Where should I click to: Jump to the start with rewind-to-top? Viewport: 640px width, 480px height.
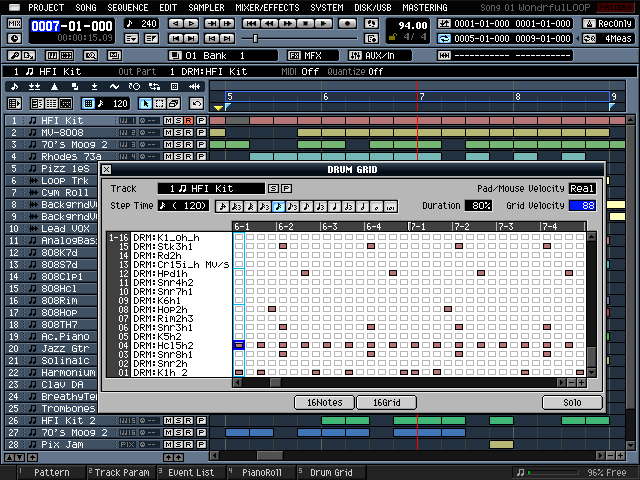point(250,24)
